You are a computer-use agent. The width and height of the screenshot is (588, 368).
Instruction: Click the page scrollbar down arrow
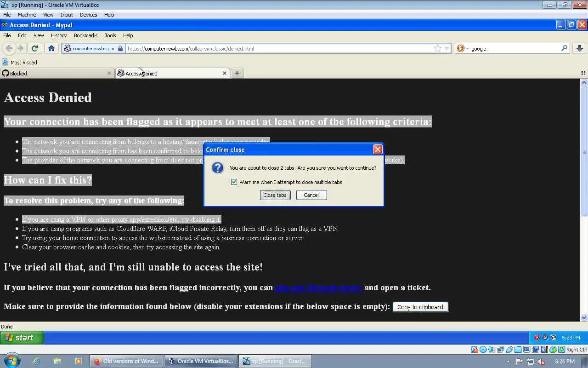click(584, 317)
